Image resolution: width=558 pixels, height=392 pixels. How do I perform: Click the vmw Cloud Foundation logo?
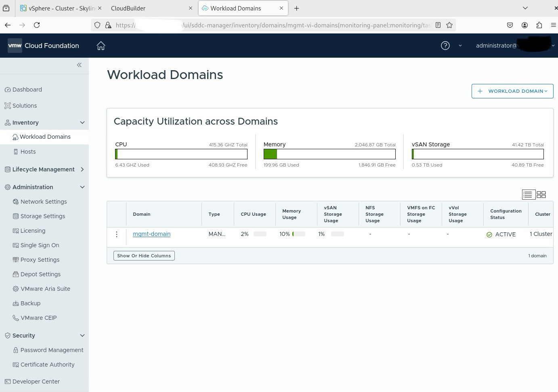(44, 46)
